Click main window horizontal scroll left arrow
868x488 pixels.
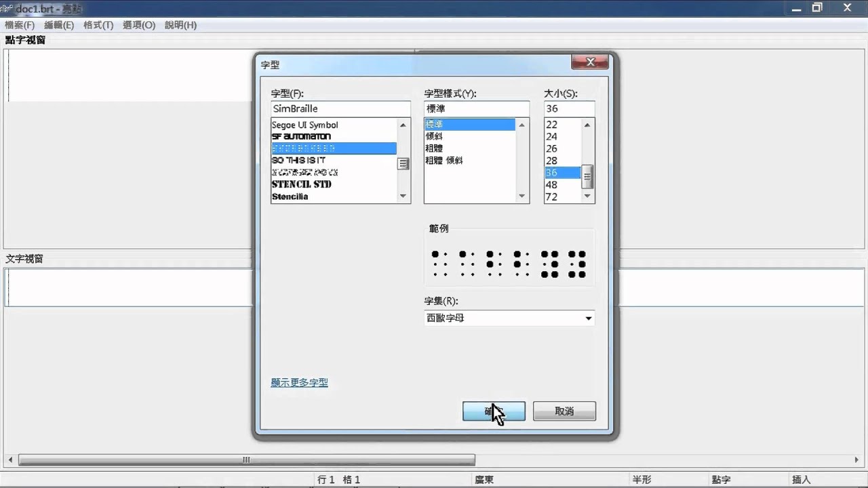[10, 460]
